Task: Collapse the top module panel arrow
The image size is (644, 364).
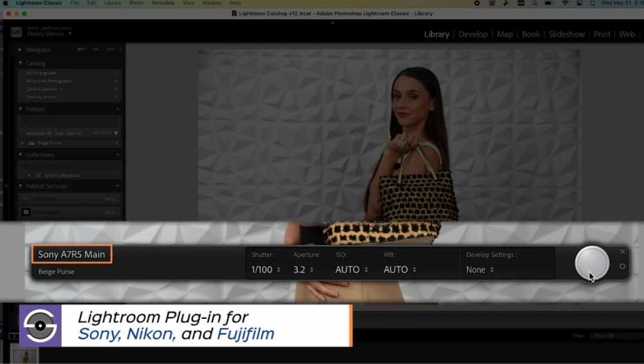Action: pos(332,23)
